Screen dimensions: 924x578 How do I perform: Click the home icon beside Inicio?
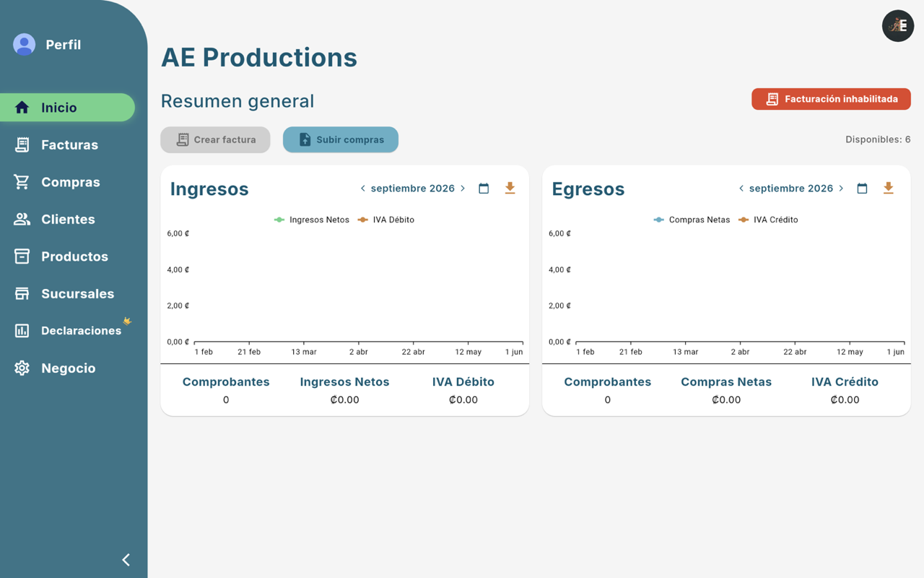click(22, 108)
